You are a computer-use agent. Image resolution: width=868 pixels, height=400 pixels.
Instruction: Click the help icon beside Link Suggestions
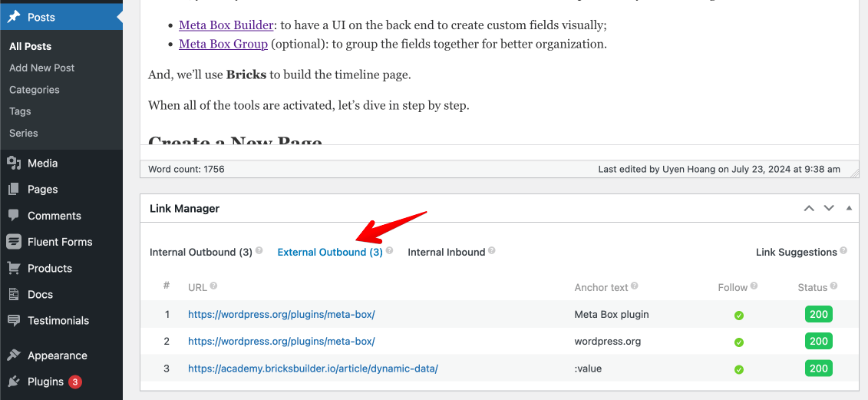pos(843,250)
